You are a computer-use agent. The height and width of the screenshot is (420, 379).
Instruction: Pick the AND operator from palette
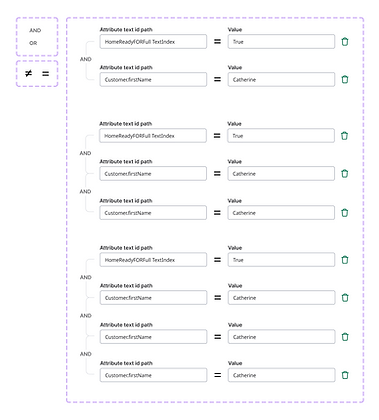pos(35,30)
